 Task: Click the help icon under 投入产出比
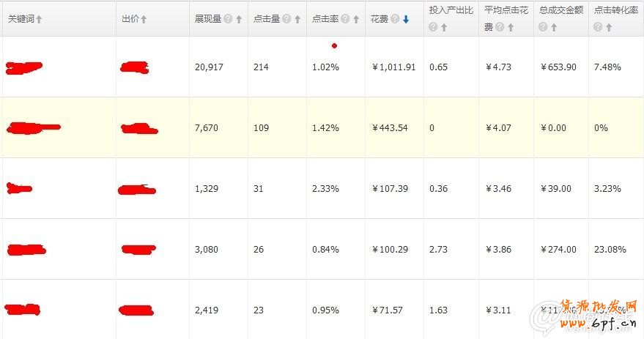(x=433, y=27)
